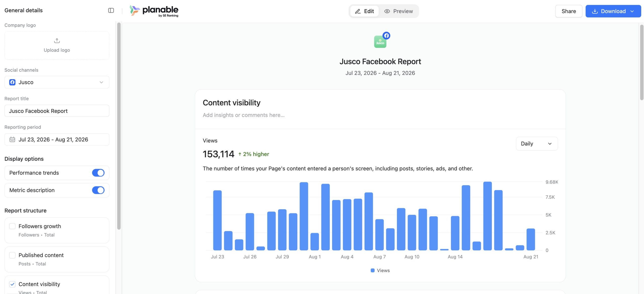
Task: Click the Share button
Action: (569, 11)
